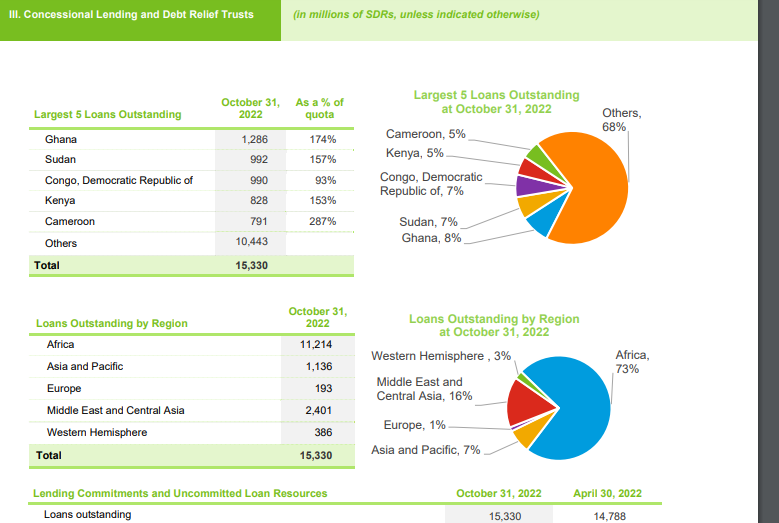Select the Ghana row label in the table

coord(61,139)
